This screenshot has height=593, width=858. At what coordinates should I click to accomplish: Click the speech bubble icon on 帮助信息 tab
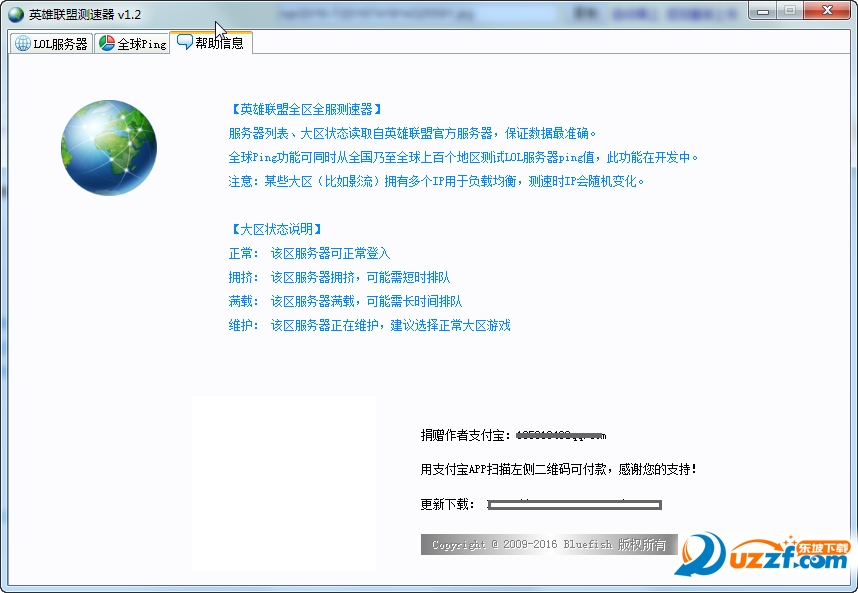[185, 42]
